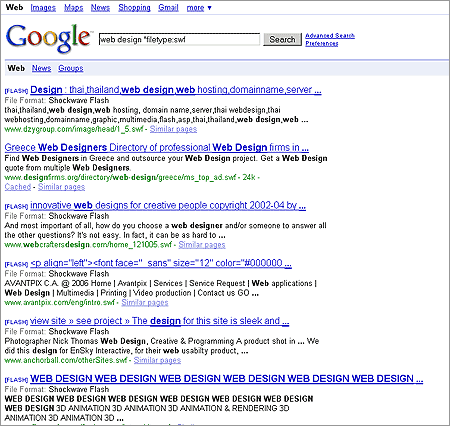Click 'Find Web Designers in Greece' snippet text
The image size is (450, 426).
pyautogui.click(x=166, y=163)
